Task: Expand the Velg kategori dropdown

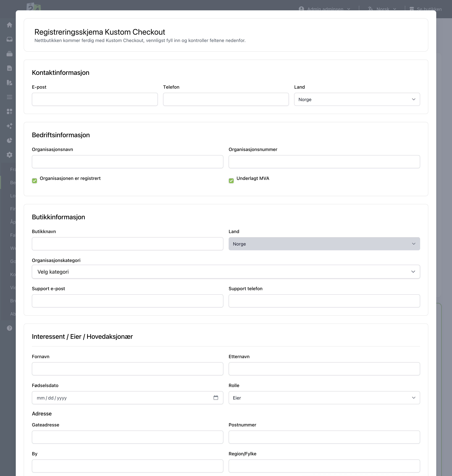Action: tap(226, 272)
